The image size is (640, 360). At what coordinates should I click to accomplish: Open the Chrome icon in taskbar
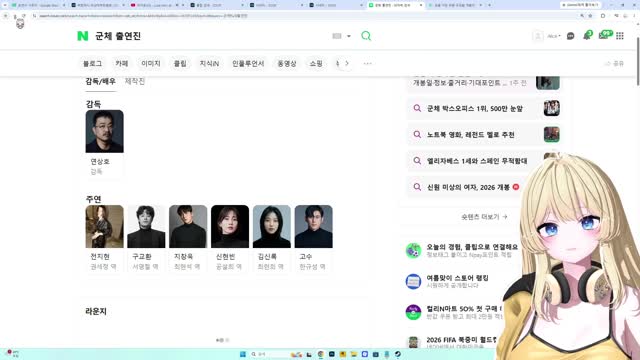pyautogui.click(x=320, y=354)
